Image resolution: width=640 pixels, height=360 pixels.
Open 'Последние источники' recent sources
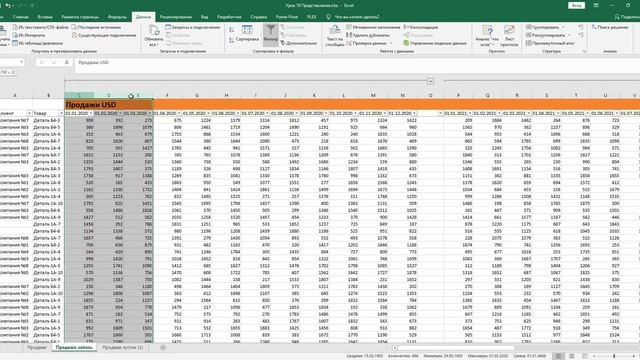coord(97,27)
